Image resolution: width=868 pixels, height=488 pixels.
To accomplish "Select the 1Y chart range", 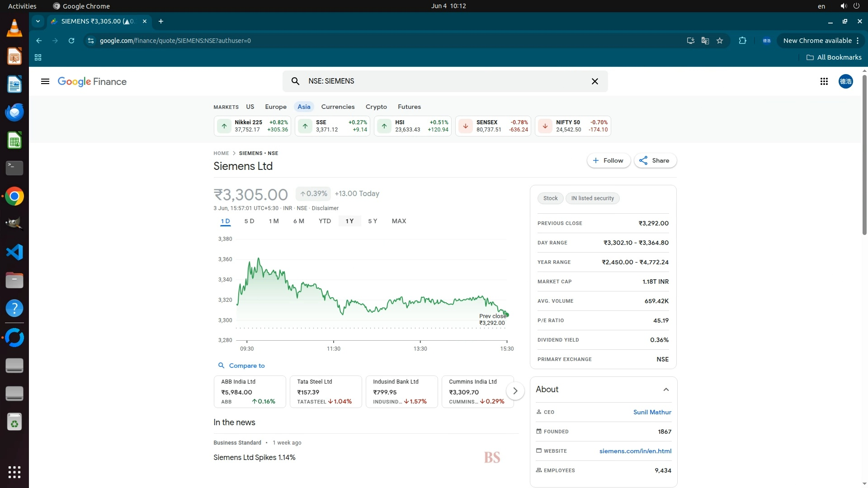I will tap(349, 221).
